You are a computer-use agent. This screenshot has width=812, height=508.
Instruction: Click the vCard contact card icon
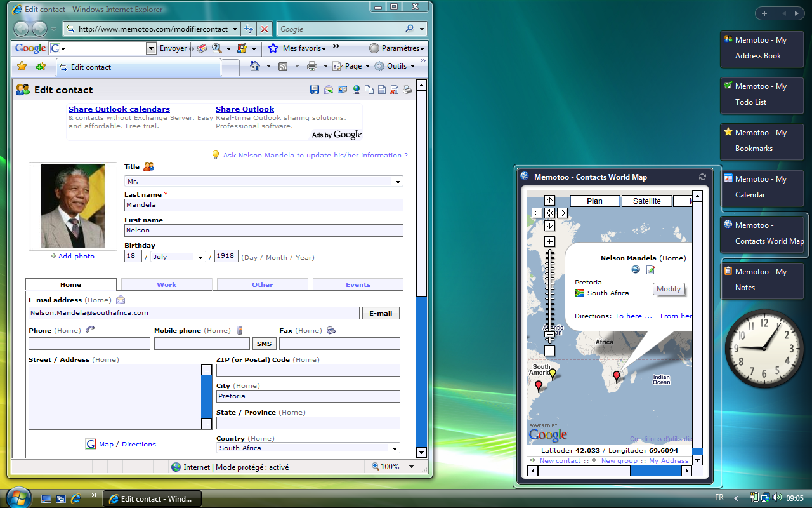click(x=343, y=90)
